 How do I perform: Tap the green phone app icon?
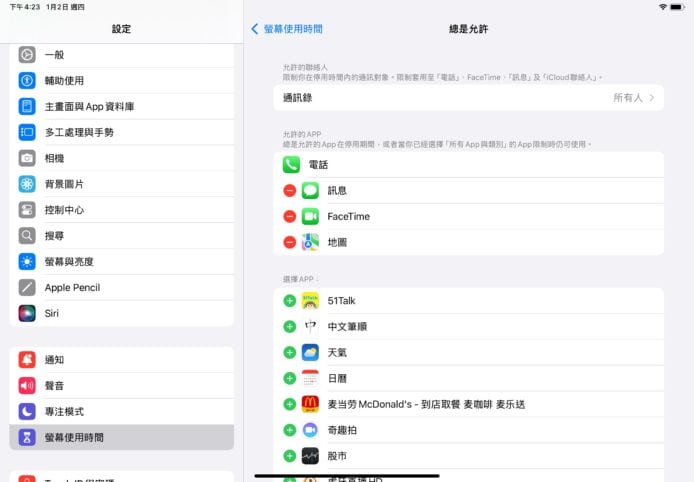click(291, 164)
